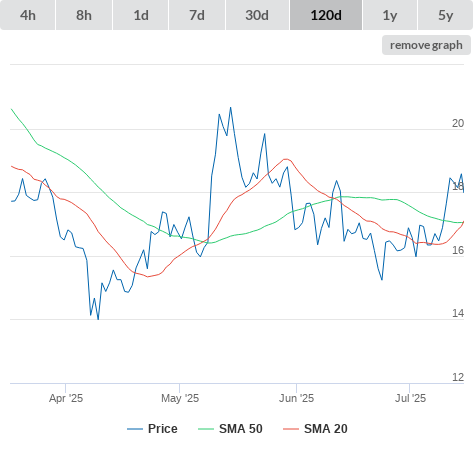The image size is (474, 455).
Task: Click the Apr '25 axis label
Action: (x=66, y=398)
